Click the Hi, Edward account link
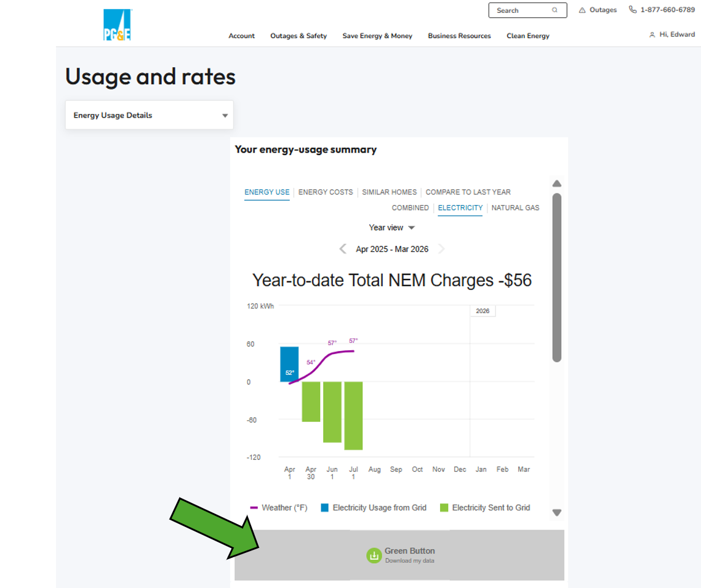 [677, 34]
